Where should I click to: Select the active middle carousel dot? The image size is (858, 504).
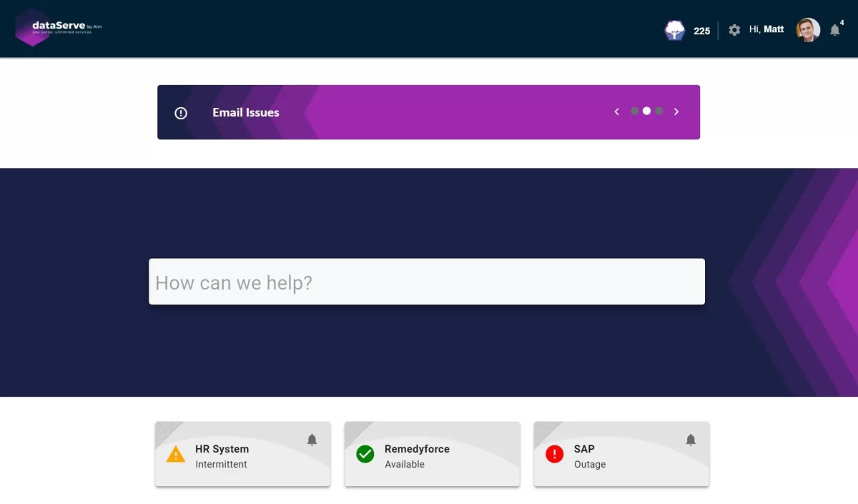(646, 112)
